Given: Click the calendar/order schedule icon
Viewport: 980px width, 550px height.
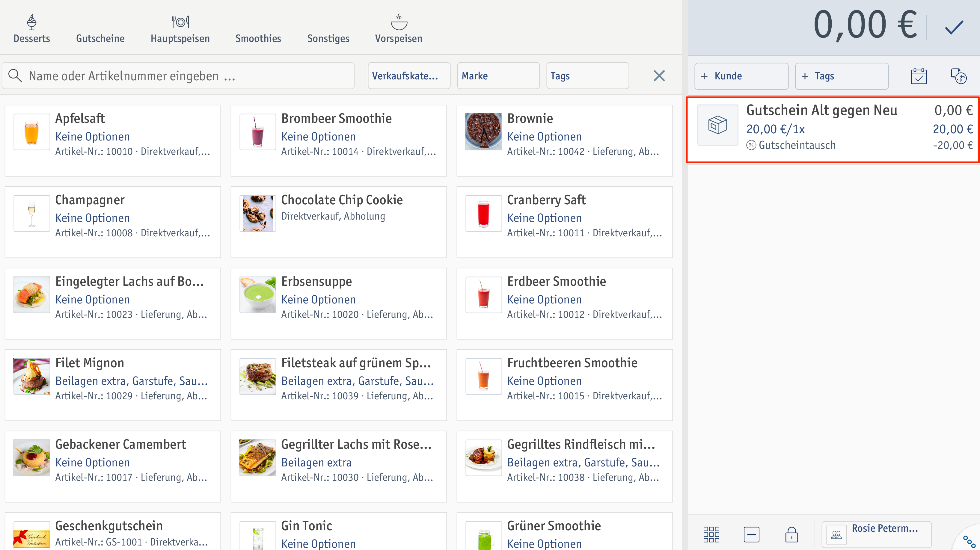Looking at the screenshot, I should coord(919,75).
